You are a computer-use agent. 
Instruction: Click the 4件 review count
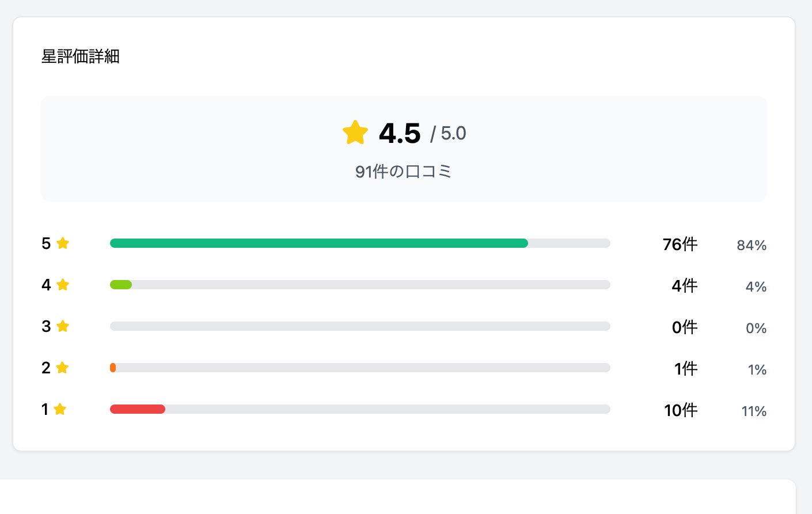click(685, 286)
